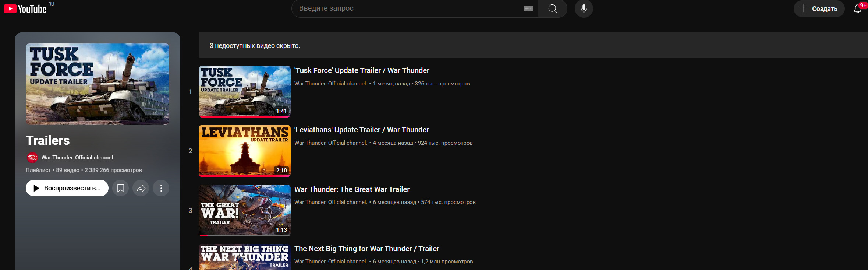Image resolution: width=868 pixels, height=270 pixels.
Task: Open 'Tusk Force' Update Trailer title link
Action: click(362, 70)
